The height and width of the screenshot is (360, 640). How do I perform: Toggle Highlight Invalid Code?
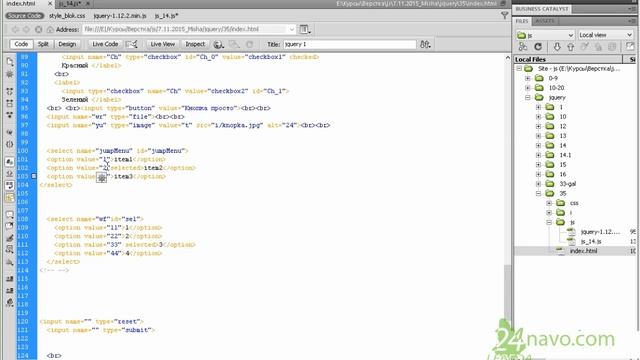pyautogui.click(x=10, y=173)
